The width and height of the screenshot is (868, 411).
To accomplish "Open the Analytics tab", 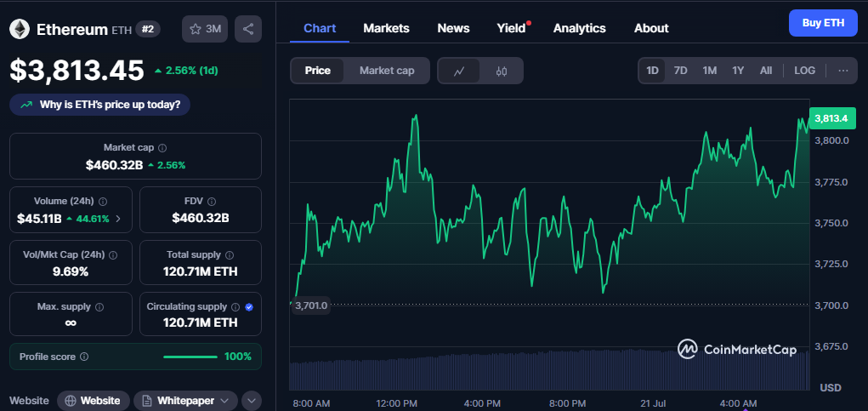I will tap(580, 28).
